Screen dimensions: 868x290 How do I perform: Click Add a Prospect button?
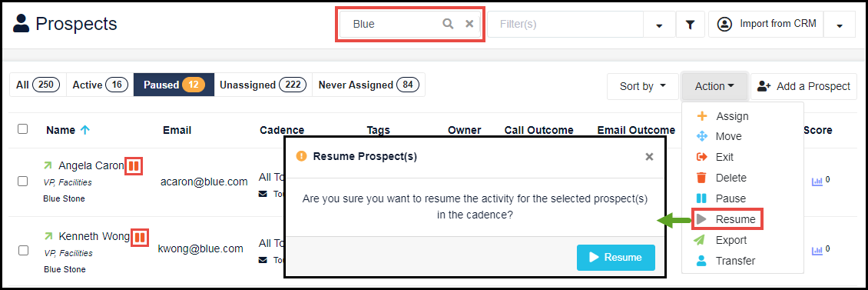pyautogui.click(x=803, y=86)
